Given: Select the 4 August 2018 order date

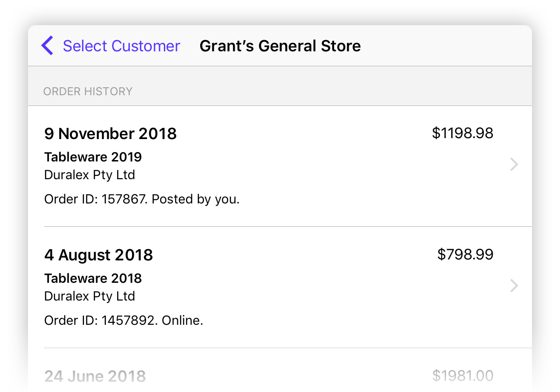Looking at the screenshot, I should [x=98, y=255].
